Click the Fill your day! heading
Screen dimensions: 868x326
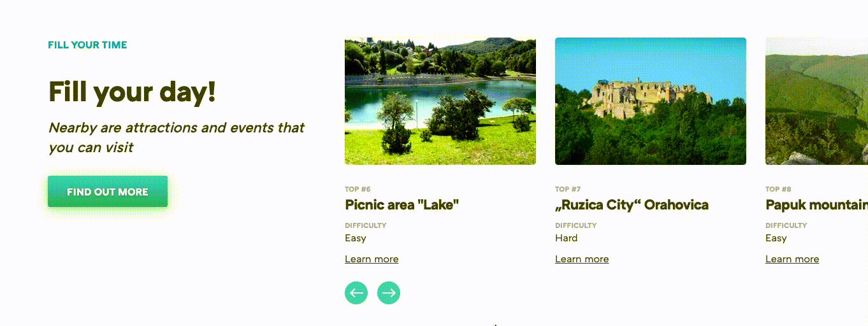133,92
